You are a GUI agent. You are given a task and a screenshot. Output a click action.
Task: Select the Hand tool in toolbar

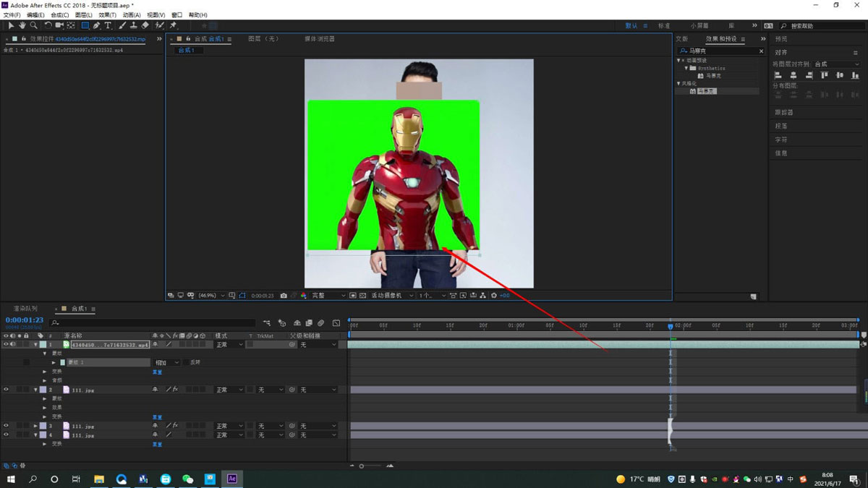point(22,25)
